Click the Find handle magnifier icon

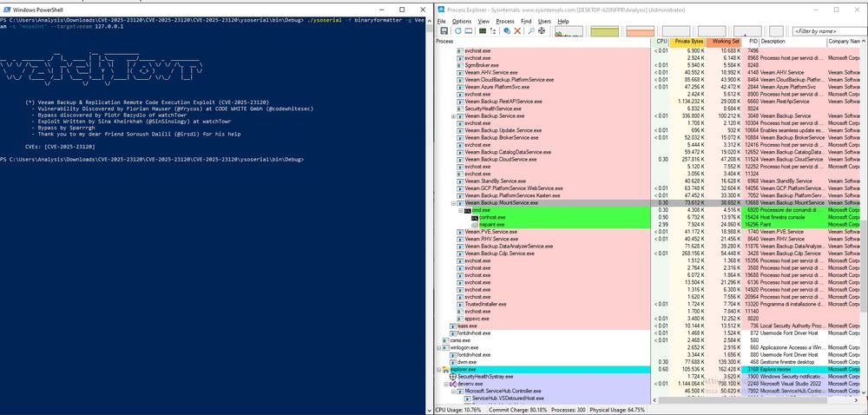click(x=531, y=31)
